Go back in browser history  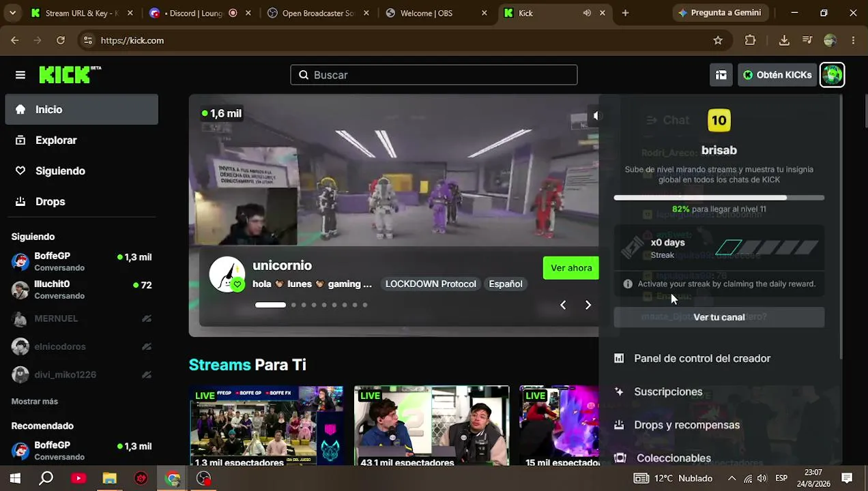point(15,40)
